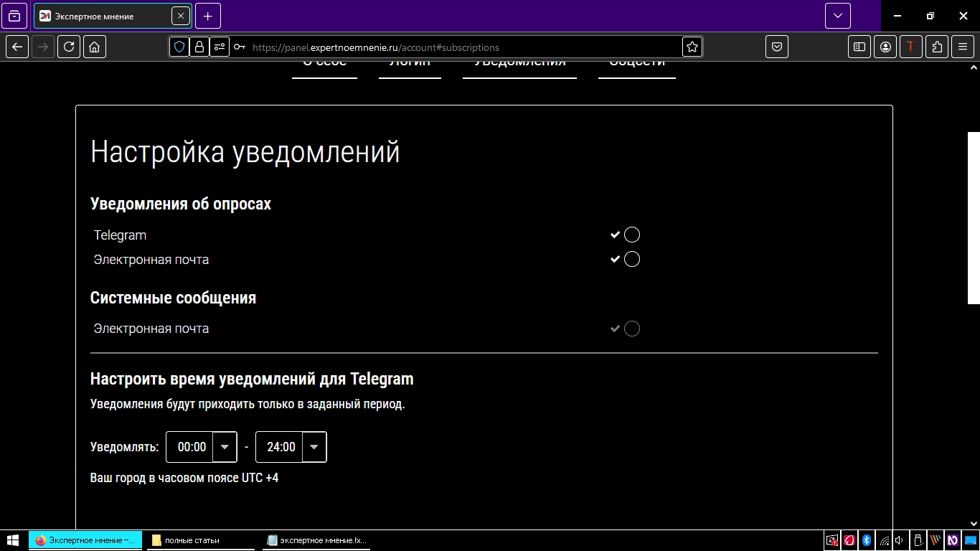Screen dimensions: 980x551
Task: Open the red swirl tray icon
Action: point(849,540)
